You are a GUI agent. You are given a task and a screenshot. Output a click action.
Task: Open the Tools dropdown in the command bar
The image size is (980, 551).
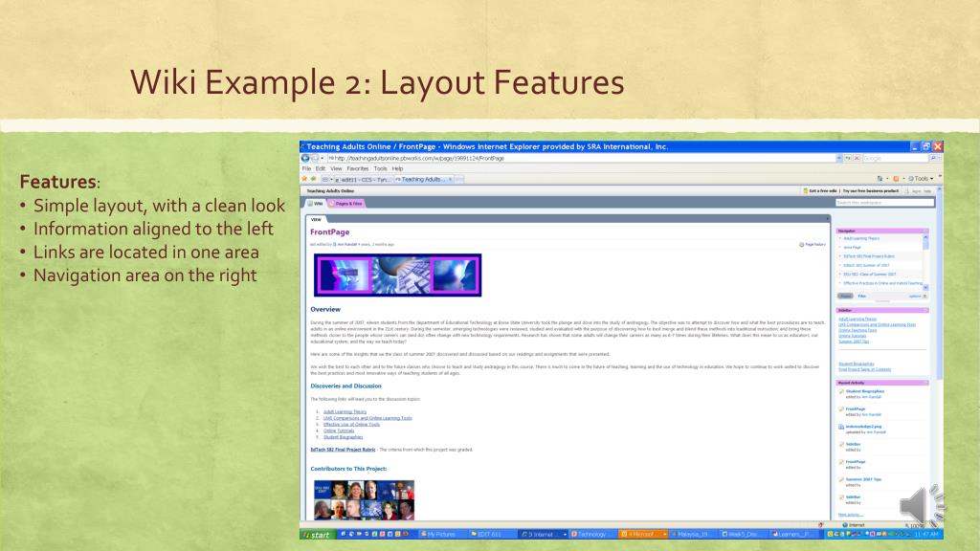[920, 179]
